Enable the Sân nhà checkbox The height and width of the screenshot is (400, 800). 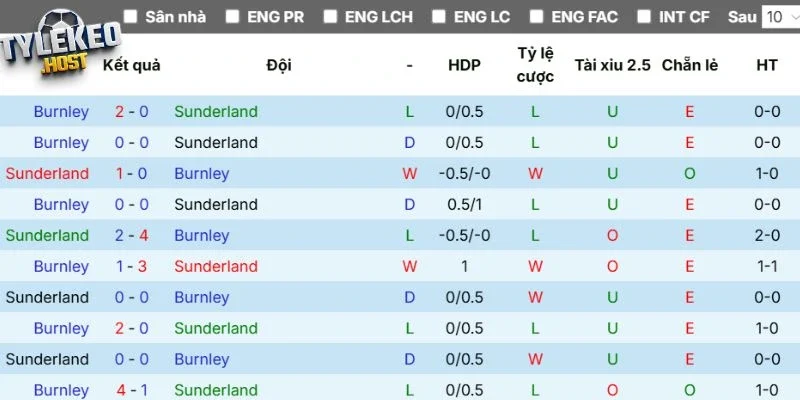(x=132, y=17)
